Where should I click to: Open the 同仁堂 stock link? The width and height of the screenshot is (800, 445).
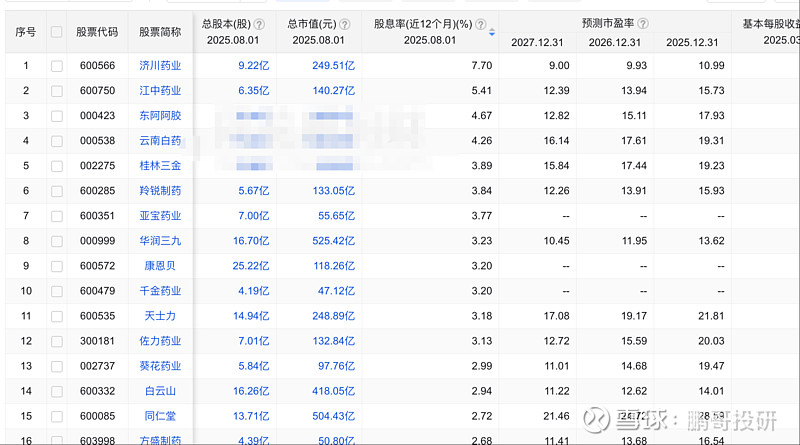coord(160,415)
